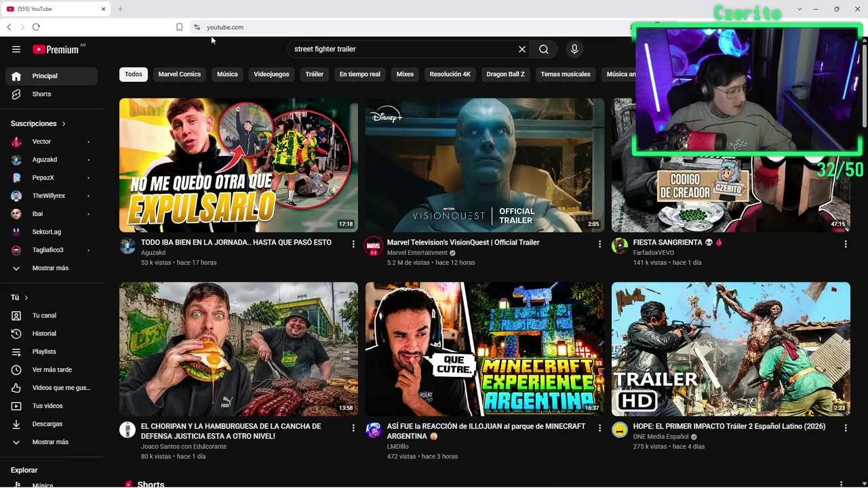Bookmark this page icon in address bar
Screen dimensions: 868x488
(179, 27)
